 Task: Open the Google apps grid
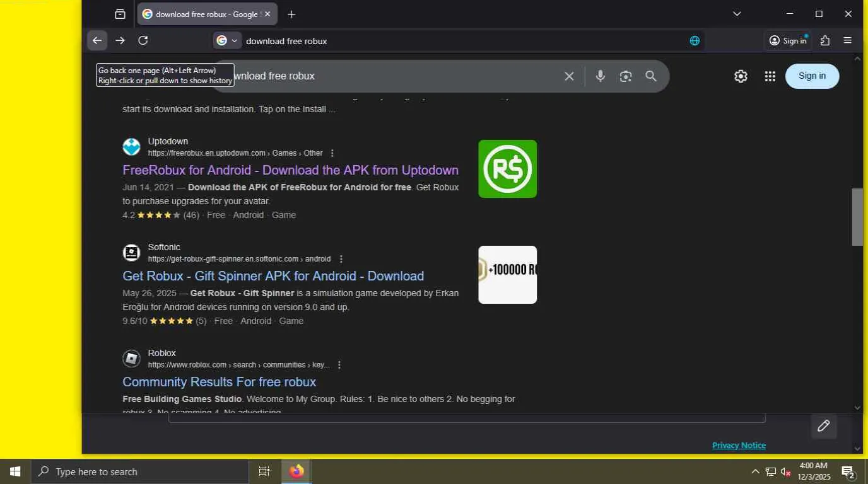[x=770, y=76]
